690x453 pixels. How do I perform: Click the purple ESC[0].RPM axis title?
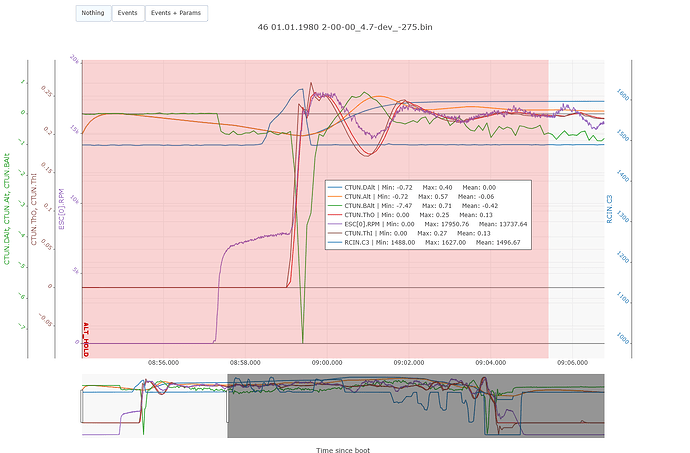[61, 209]
